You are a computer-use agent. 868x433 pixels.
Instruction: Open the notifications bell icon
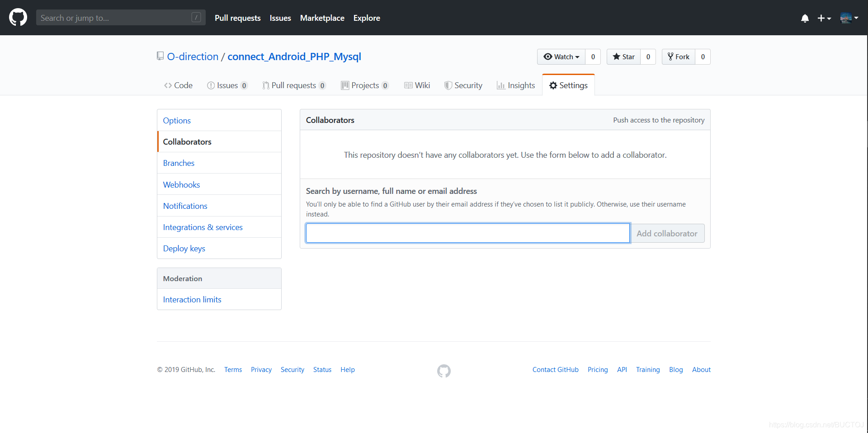click(805, 18)
